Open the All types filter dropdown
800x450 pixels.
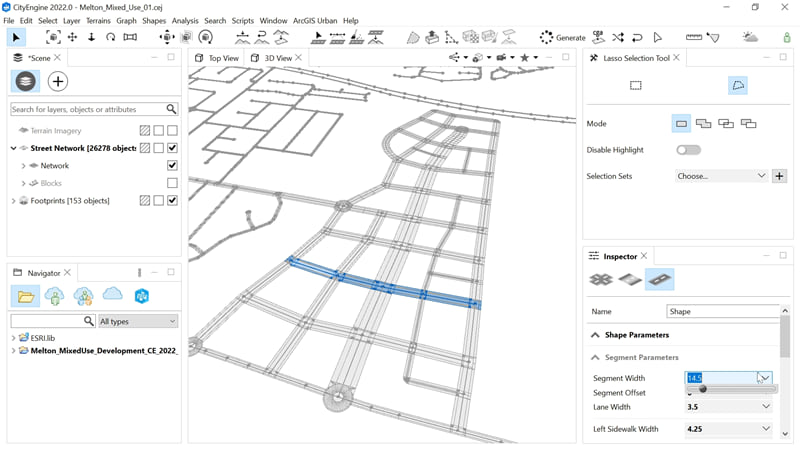point(138,321)
